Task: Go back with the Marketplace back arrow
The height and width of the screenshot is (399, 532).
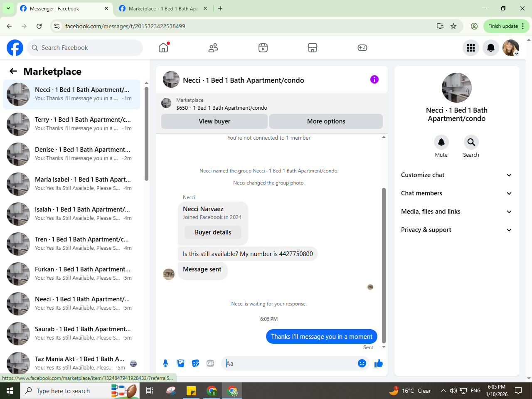Action: point(13,71)
